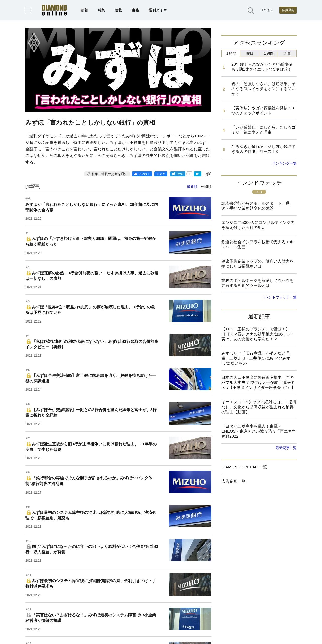Open DIAMOND SPECIAL一覧
This screenshot has width=322, height=644.
(x=244, y=467)
